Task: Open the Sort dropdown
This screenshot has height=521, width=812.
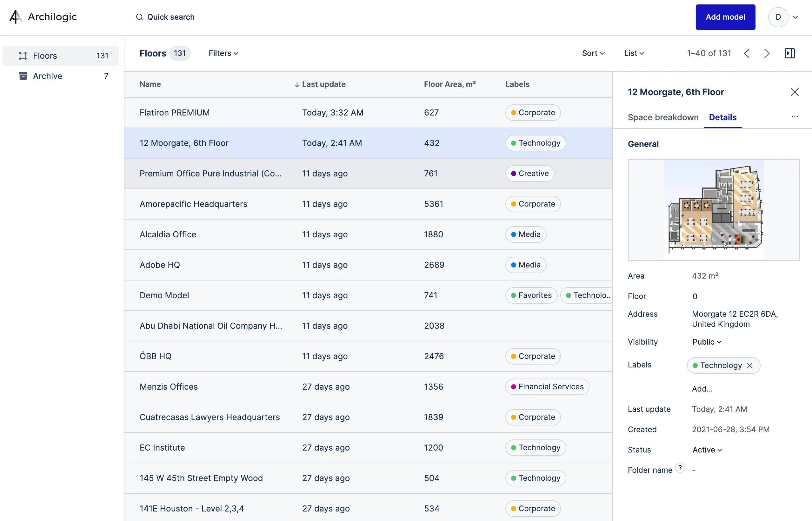Action: tap(593, 53)
